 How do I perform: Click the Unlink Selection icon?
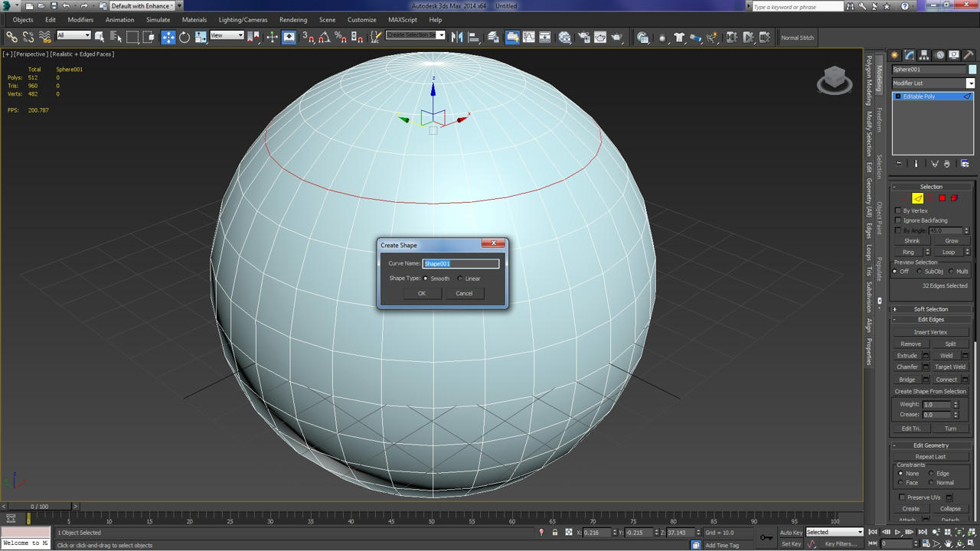click(x=28, y=37)
